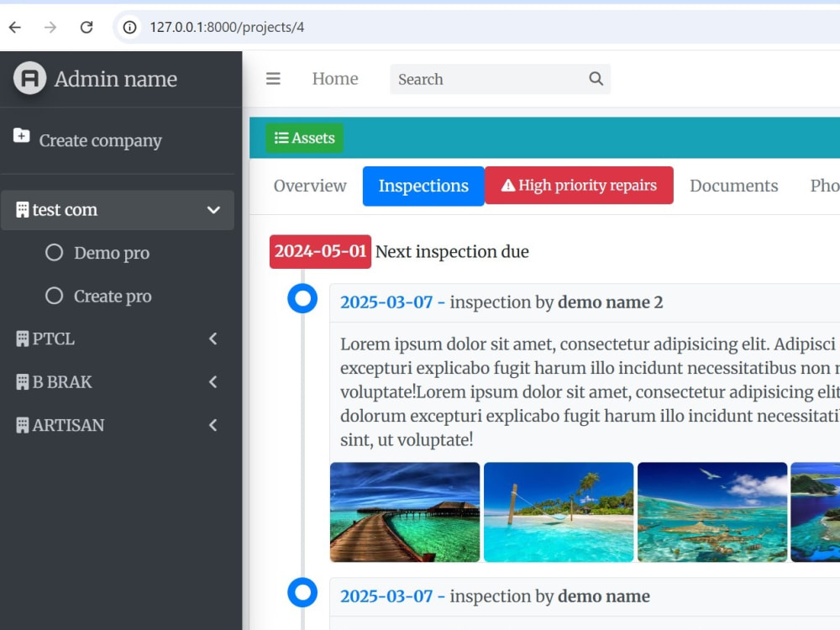The height and width of the screenshot is (630, 840).
Task: Click the green Assets button
Action: click(304, 139)
